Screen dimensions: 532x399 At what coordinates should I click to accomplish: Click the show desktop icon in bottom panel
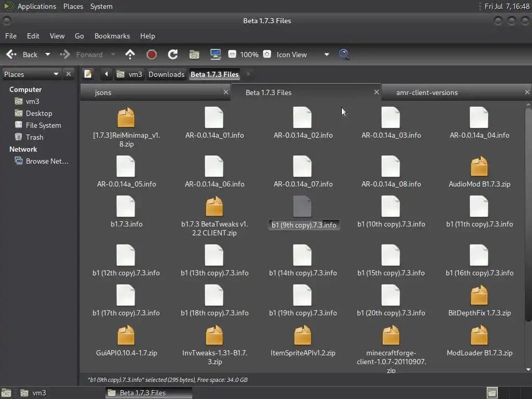[6, 393]
